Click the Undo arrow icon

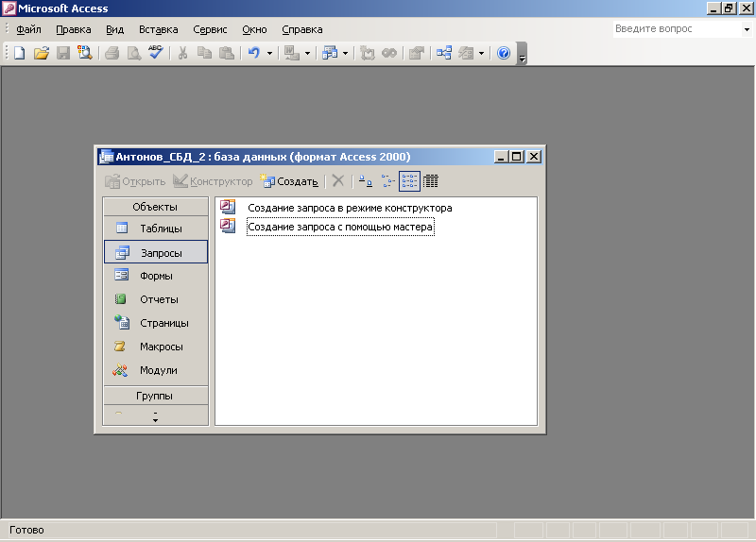[253, 53]
